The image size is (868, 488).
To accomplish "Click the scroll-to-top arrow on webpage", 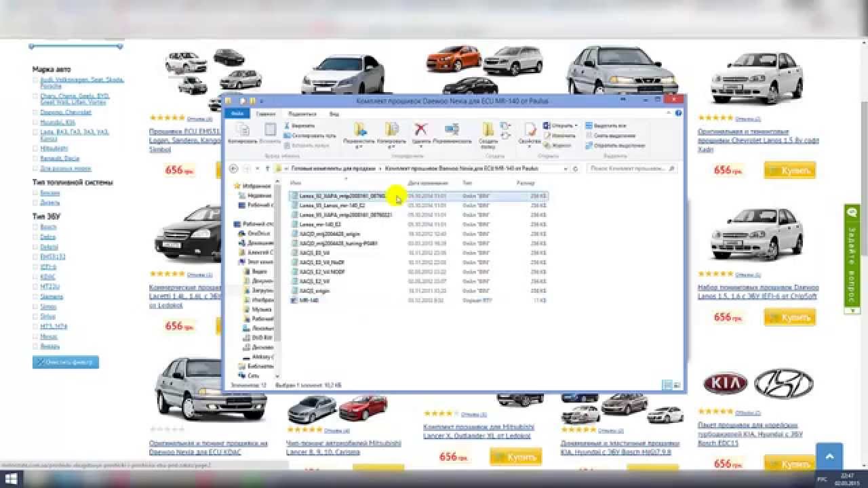I will (x=829, y=457).
